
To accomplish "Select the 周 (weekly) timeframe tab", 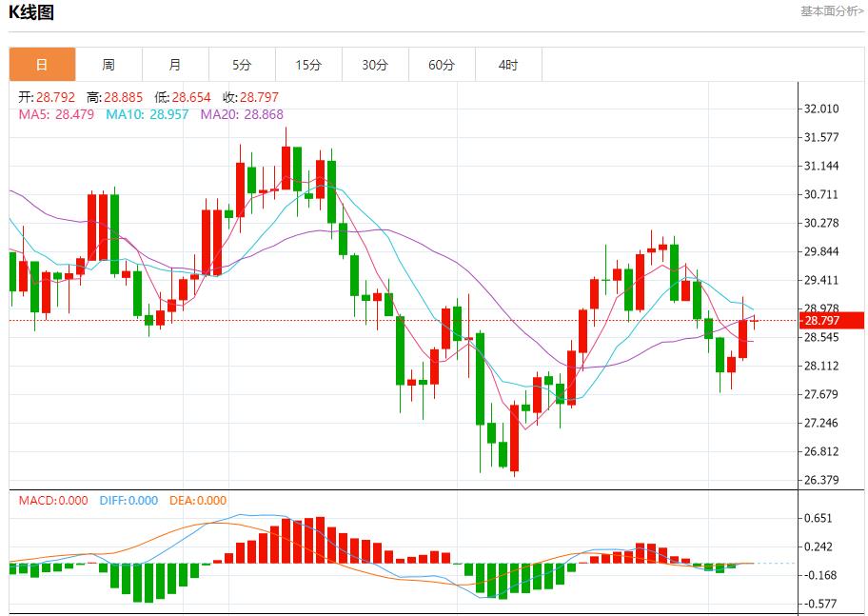I will (108, 65).
